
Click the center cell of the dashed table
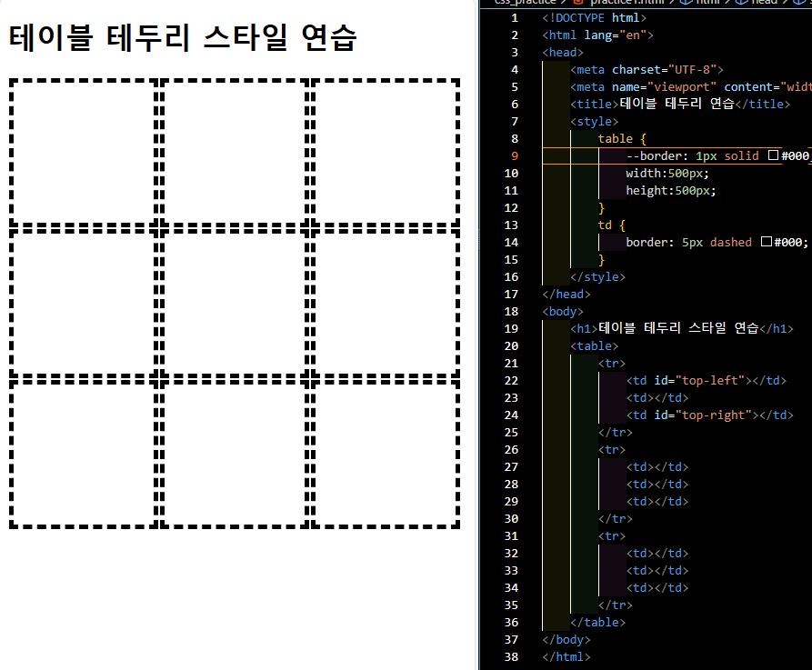click(x=234, y=304)
